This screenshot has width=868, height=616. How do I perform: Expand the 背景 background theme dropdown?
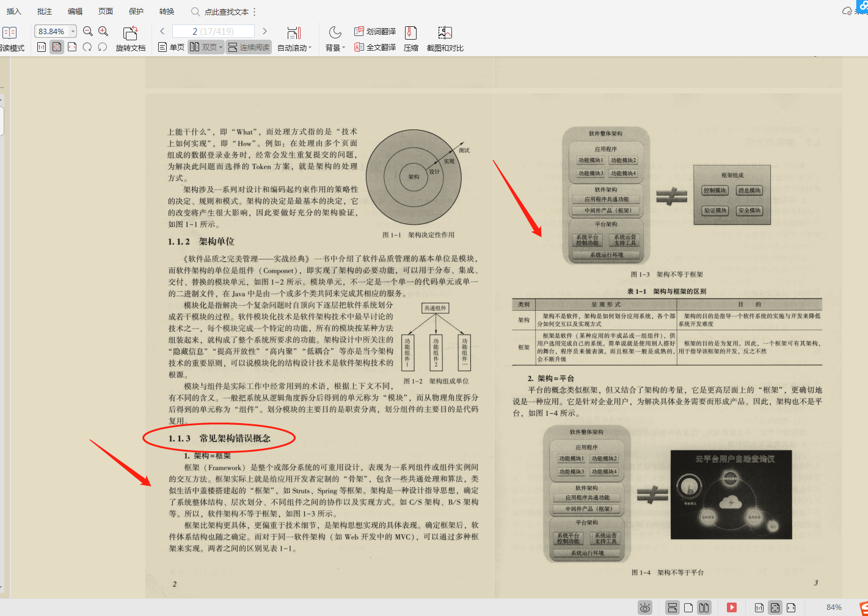point(335,47)
